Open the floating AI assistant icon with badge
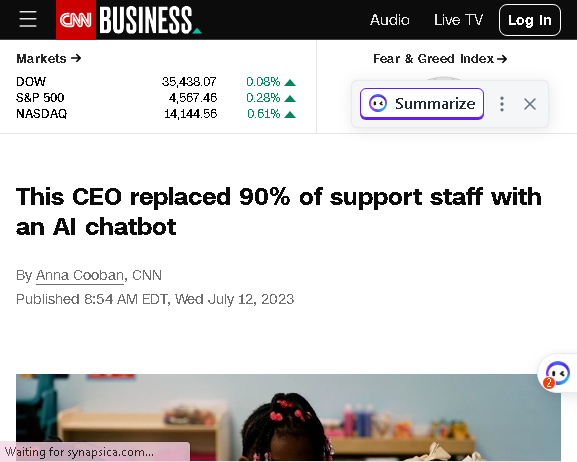577x462 pixels. (557, 374)
